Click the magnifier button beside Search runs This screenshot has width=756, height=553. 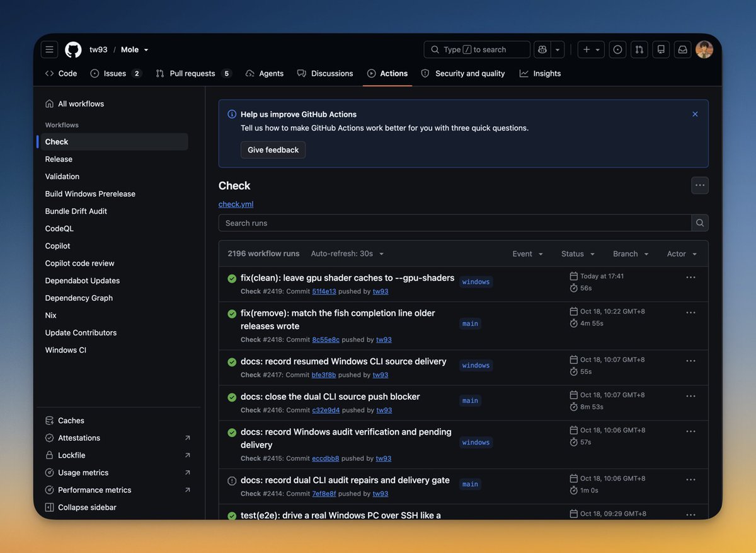(x=700, y=223)
